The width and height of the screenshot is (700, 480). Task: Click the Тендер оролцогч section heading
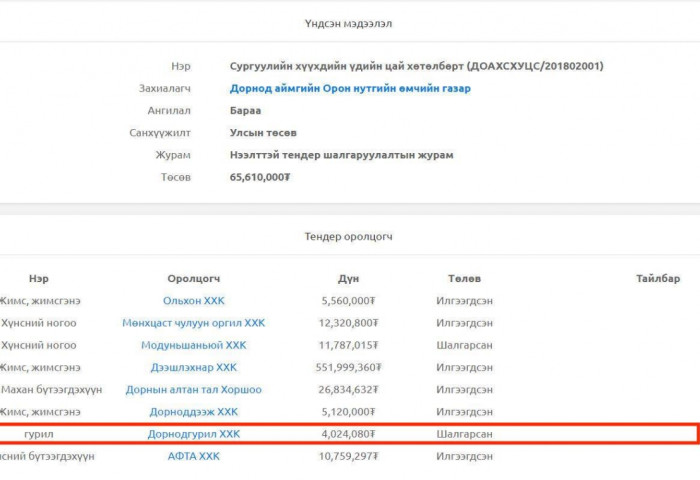point(349,237)
